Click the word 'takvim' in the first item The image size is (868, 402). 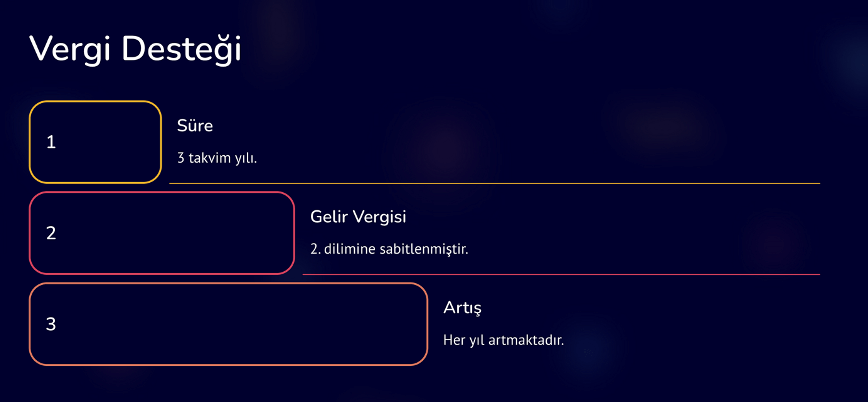coord(210,158)
